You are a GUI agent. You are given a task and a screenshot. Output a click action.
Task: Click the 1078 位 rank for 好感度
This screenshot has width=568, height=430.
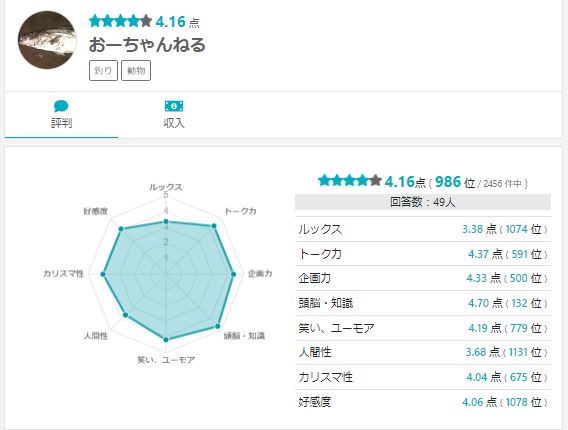pos(523,402)
